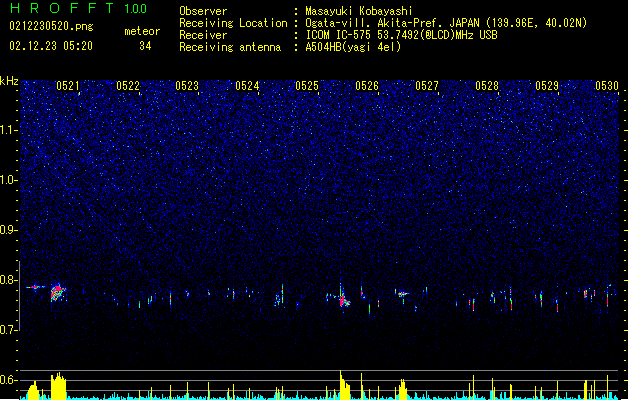
Task: Click the wide yellow power block near 0521
Action: click(x=59, y=386)
